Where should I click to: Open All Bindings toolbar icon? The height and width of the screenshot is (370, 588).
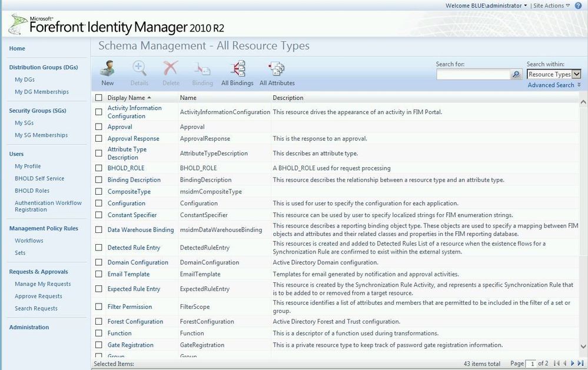pos(237,69)
